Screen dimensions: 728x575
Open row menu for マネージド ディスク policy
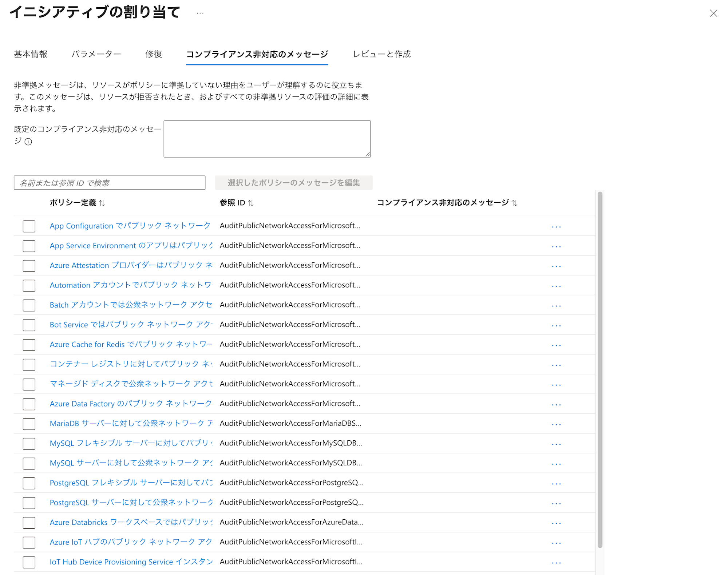tap(556, 385)
